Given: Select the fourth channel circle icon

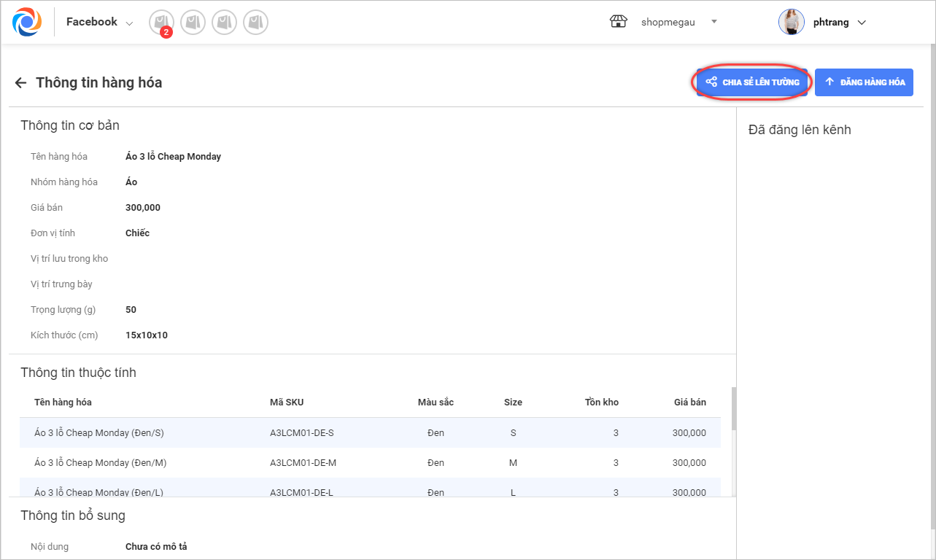Looking at the screenshot, I should coord(255,23).
